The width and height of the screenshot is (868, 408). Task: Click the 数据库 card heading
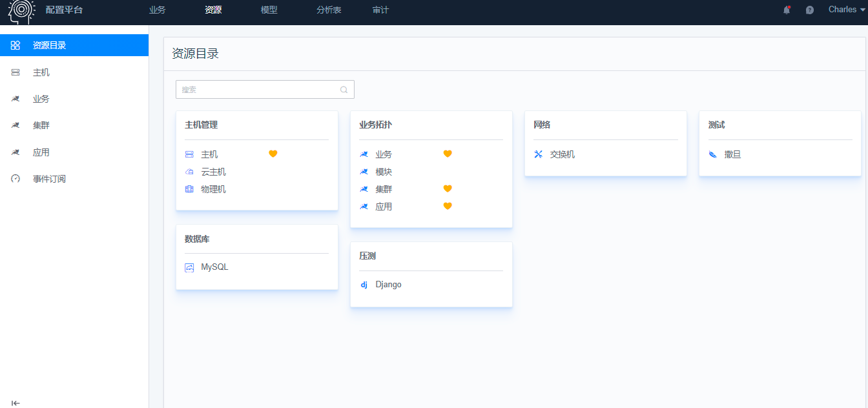(197, 239)
